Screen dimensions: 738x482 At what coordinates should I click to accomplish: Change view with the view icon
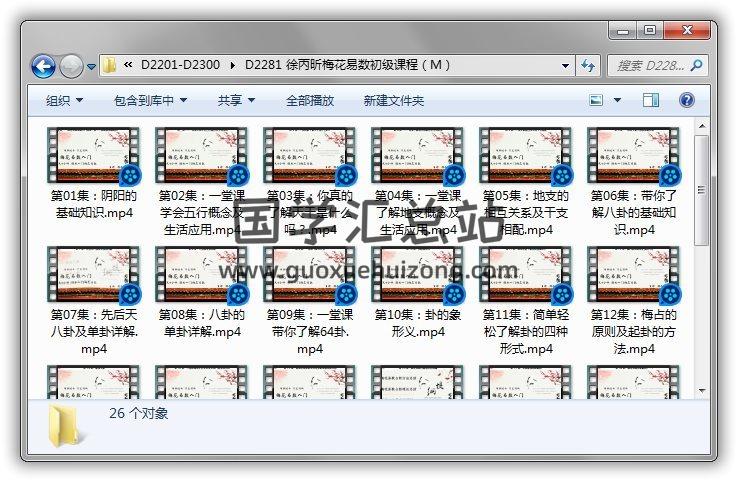(x=596, y=100)
